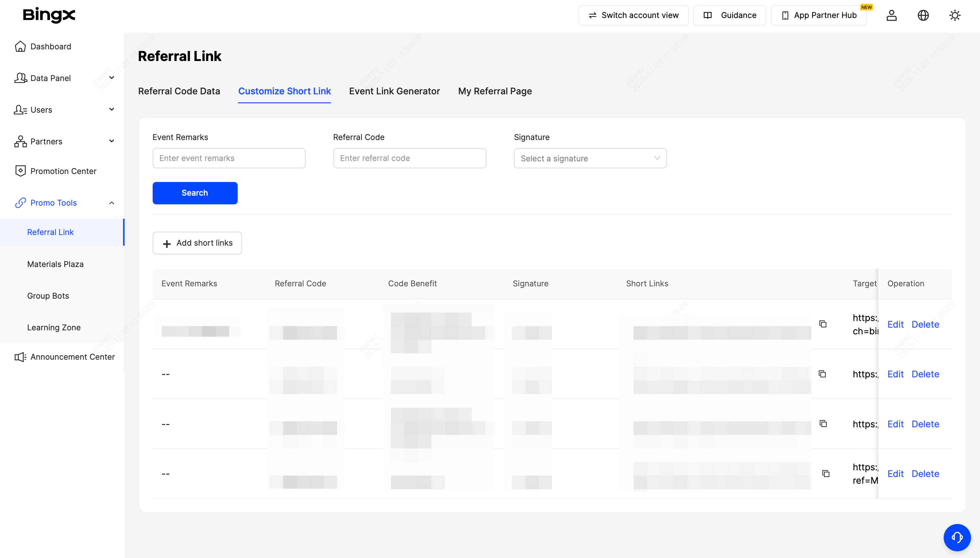Toggle the light/dark theme sun icon
The width and height of the screenshot is (980, 558).
(x=954, y=15)
